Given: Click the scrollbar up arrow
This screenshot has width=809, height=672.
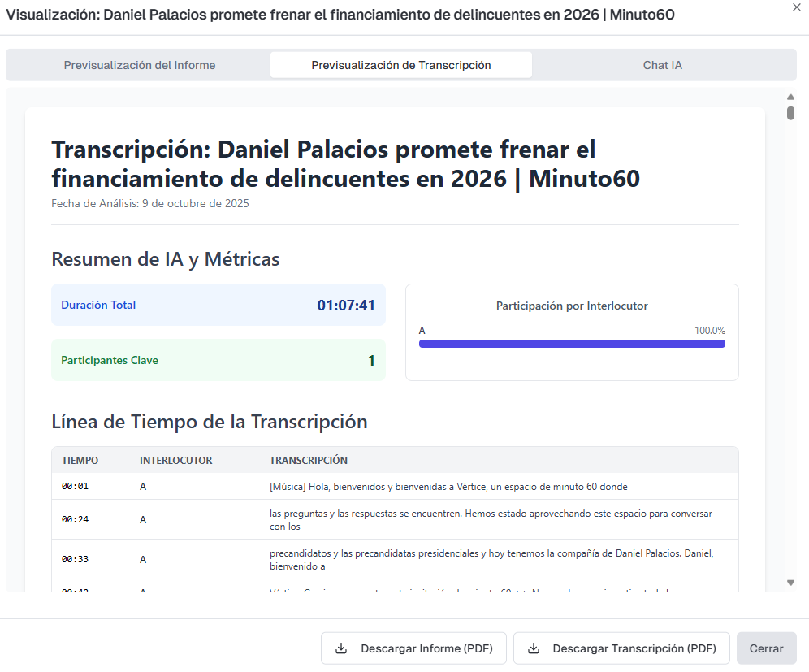Looking at the screenshot, I should tap(790, 96).
